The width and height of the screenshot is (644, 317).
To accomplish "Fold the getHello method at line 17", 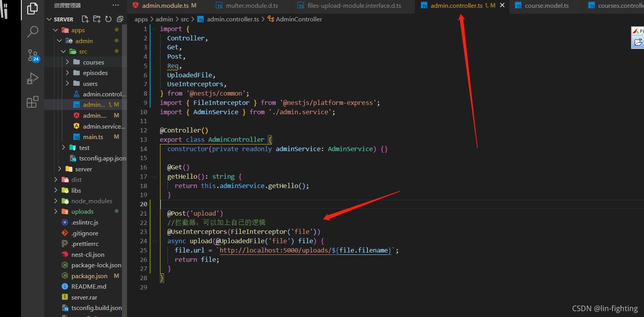I will tap(155, 177).
